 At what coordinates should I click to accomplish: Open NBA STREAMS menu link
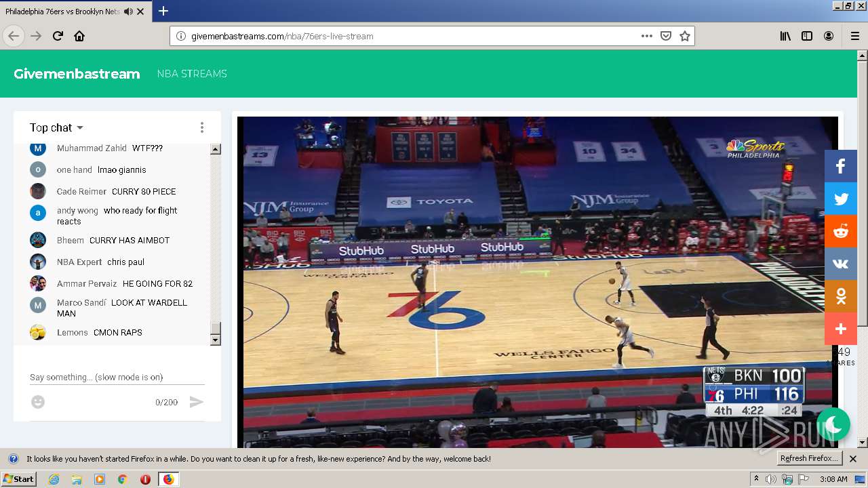(x=192, y=74)
